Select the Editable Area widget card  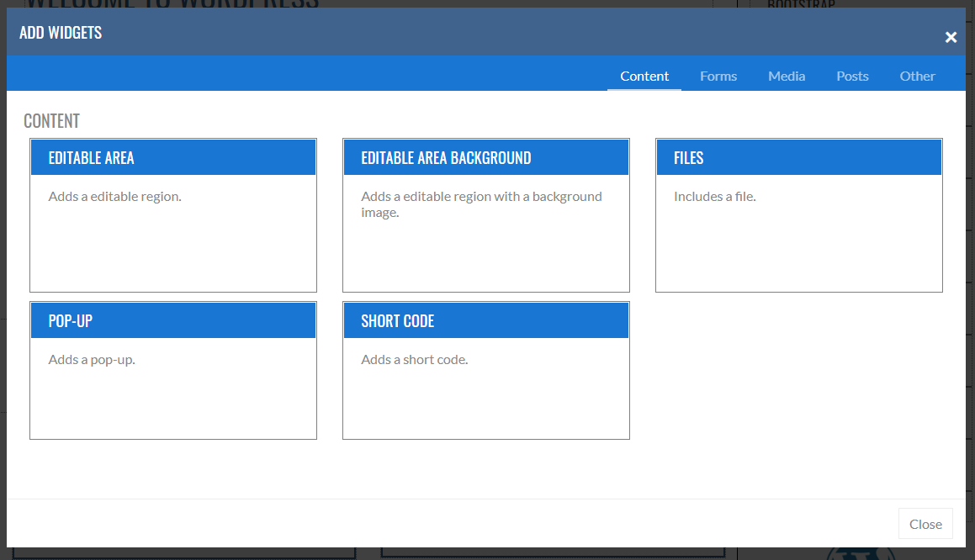[x=173, y=215]
